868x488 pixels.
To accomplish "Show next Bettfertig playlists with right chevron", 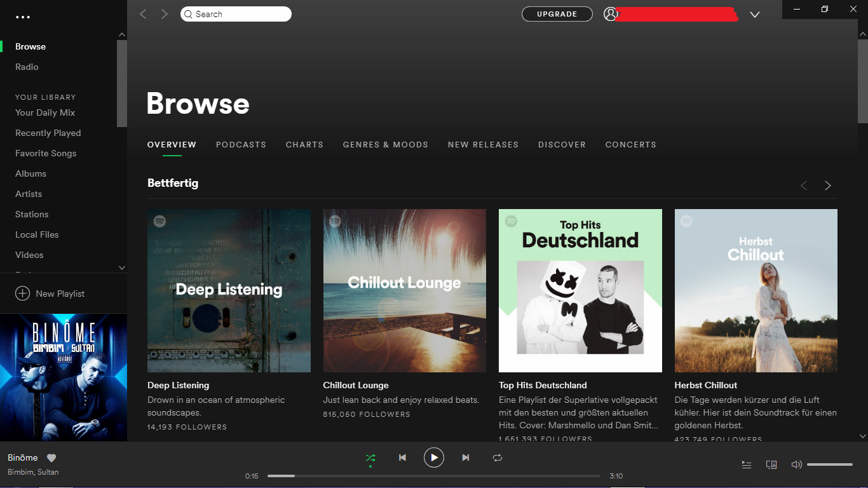I will pyautogui.click(x=827, y=186).
